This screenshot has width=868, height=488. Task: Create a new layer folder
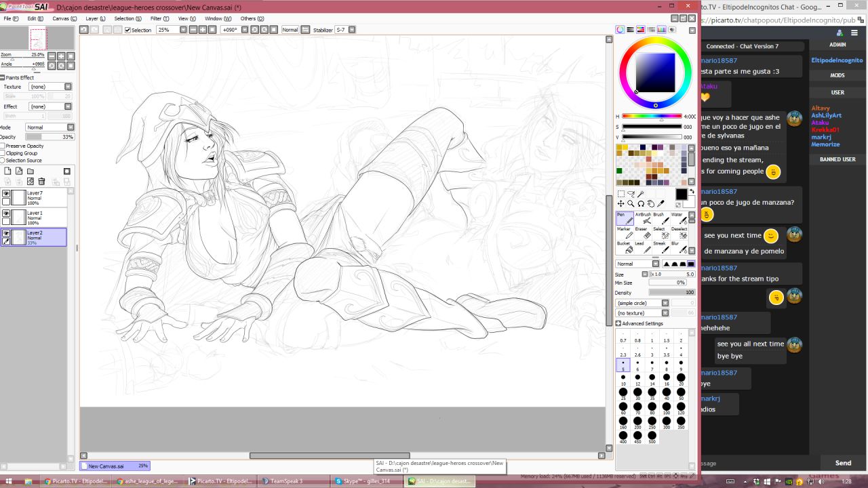(x=30, y=171)
